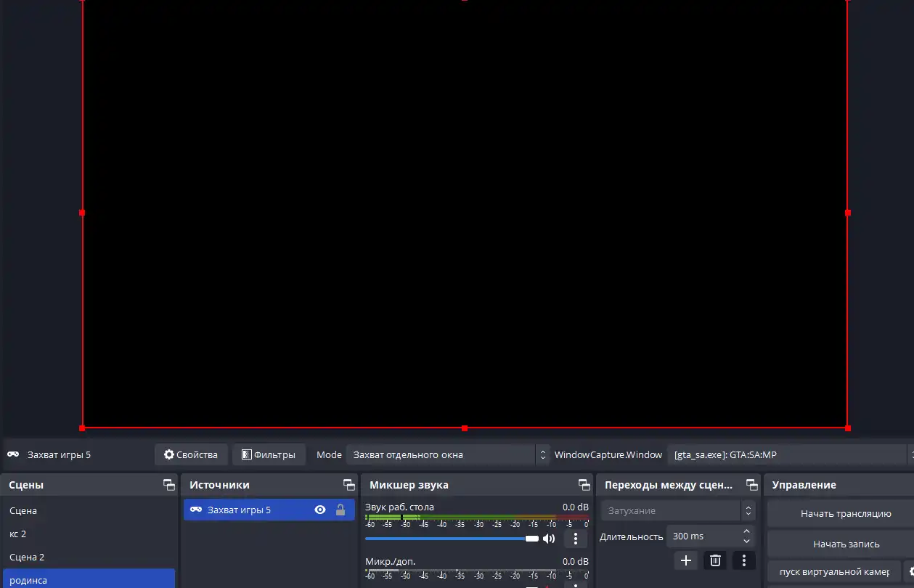Click desktop audio volume slider handle
The height and width of the screenshot is (588, 914).
(532, 539)
